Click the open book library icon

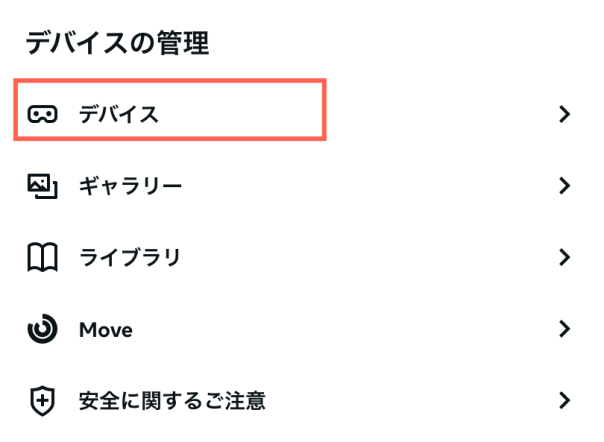42,257
